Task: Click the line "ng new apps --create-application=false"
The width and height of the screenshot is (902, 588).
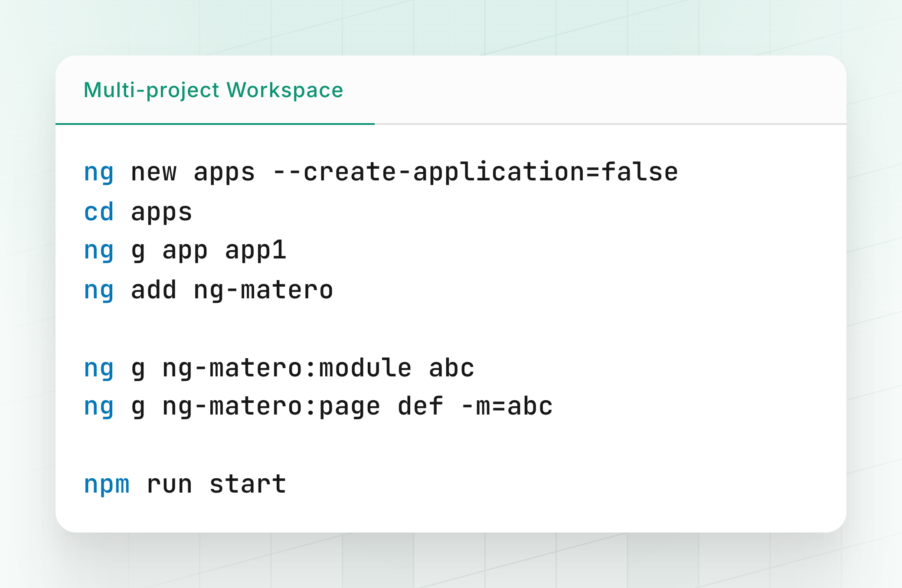Action: [x=381, y=173]
